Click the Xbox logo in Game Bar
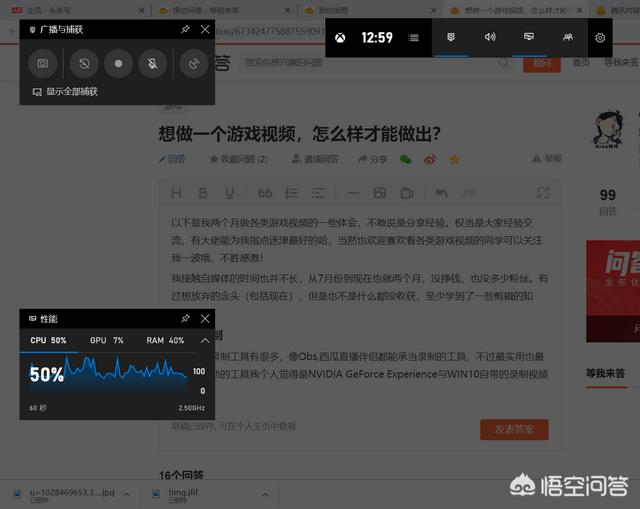This screenshot has height=509, width=640. pos(341,38)
